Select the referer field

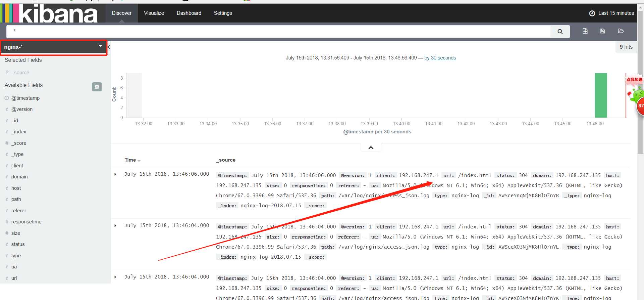click(x=19, y=211)
